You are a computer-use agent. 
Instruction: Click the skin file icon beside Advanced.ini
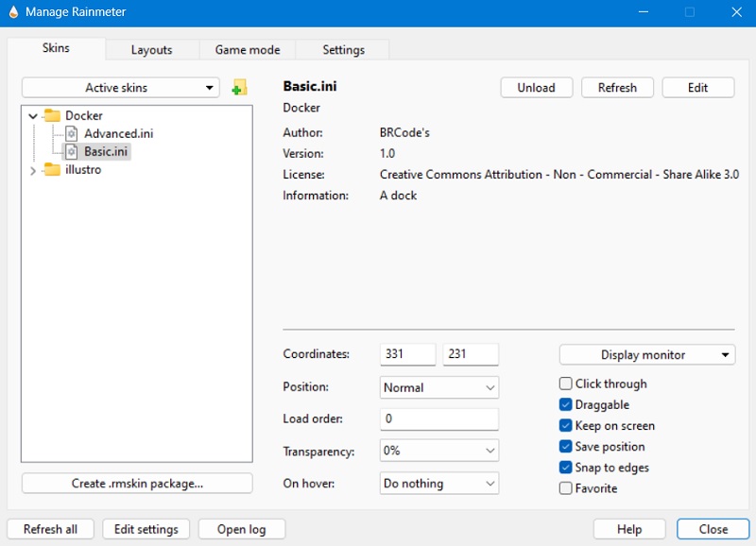point(71,133)
